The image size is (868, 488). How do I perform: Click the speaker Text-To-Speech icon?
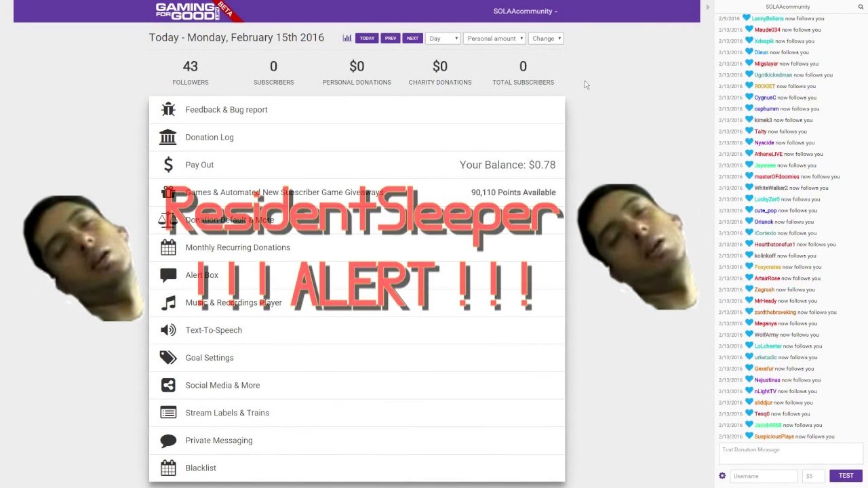(168, 330)
